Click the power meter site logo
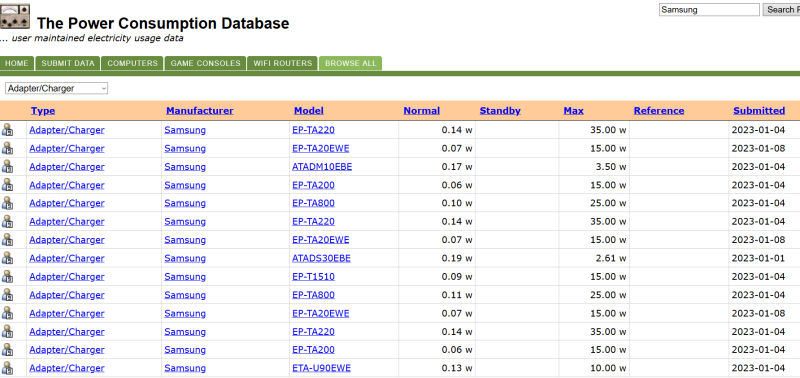 [15, 17]
